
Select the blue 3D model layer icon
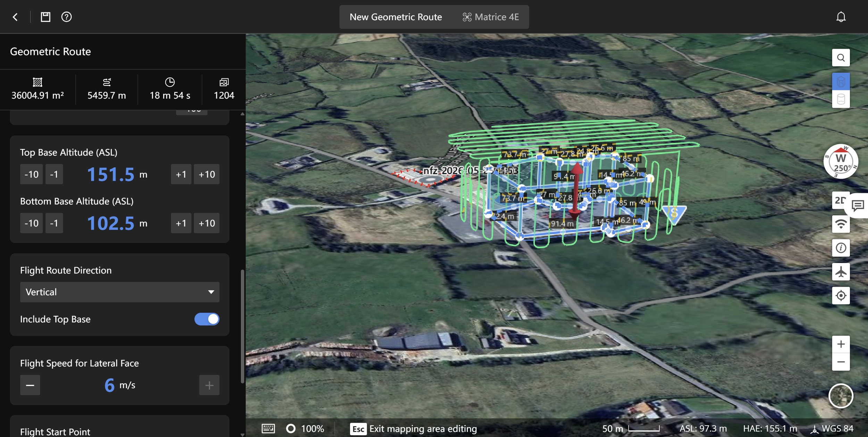click(841, 82)
